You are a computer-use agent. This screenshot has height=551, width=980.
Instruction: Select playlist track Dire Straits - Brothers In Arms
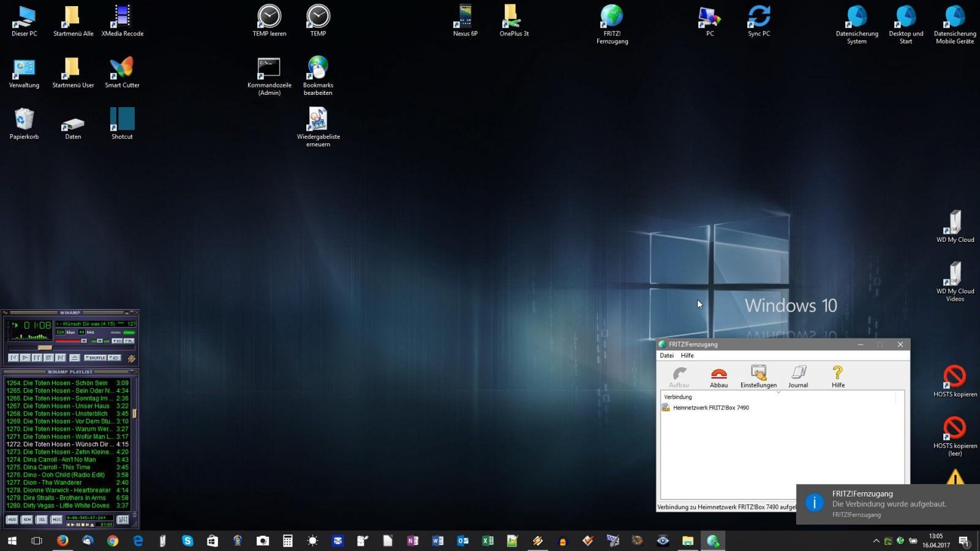[x=67, y=498]
